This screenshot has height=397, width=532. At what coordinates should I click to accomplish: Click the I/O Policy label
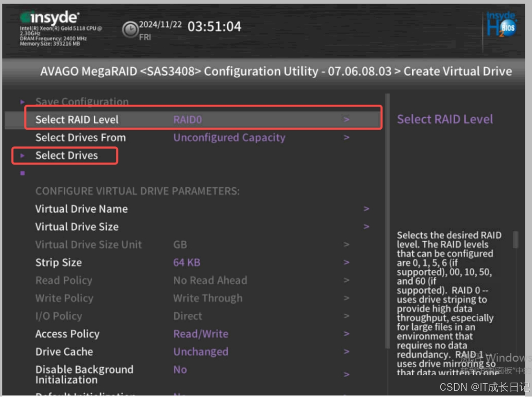[59, 316]
